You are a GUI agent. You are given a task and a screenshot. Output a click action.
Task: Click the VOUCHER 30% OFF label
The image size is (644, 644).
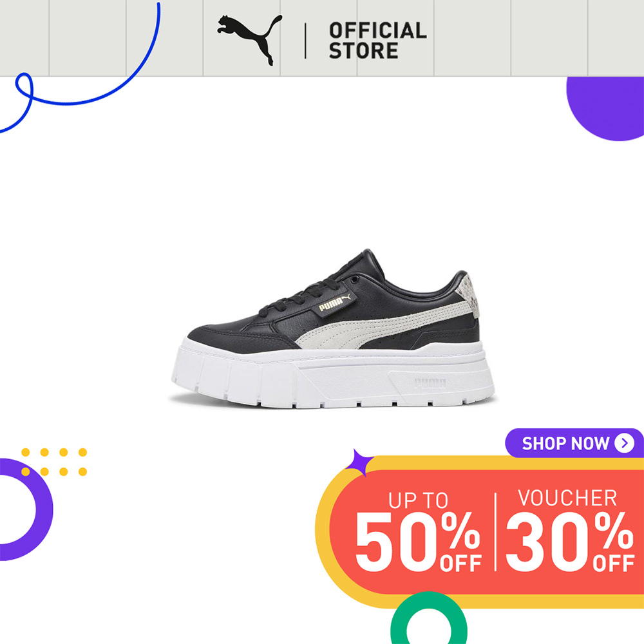pyautogui.click(x=570, y=530)
